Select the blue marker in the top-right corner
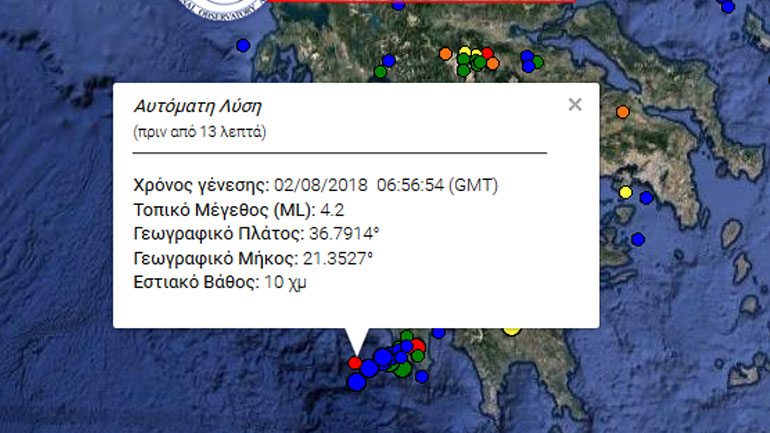The height and width of the screenshot is (433, 770). click(x=728, y=7)
